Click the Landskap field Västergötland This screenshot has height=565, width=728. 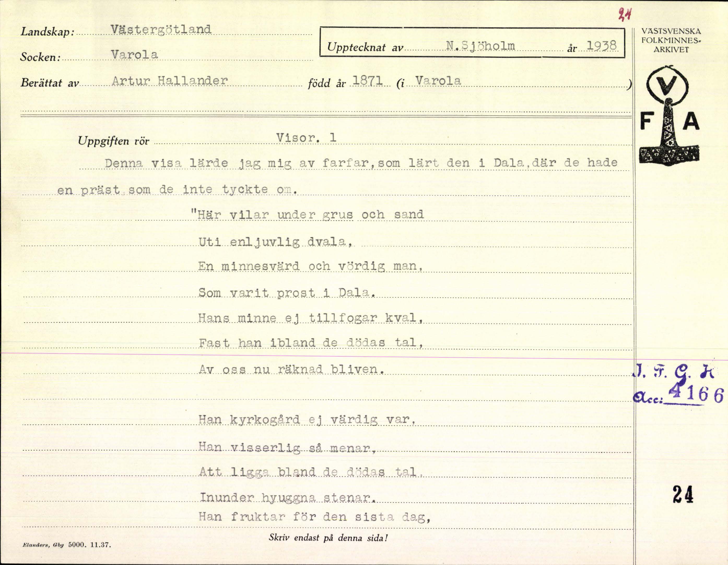click(x=161, y=29)
